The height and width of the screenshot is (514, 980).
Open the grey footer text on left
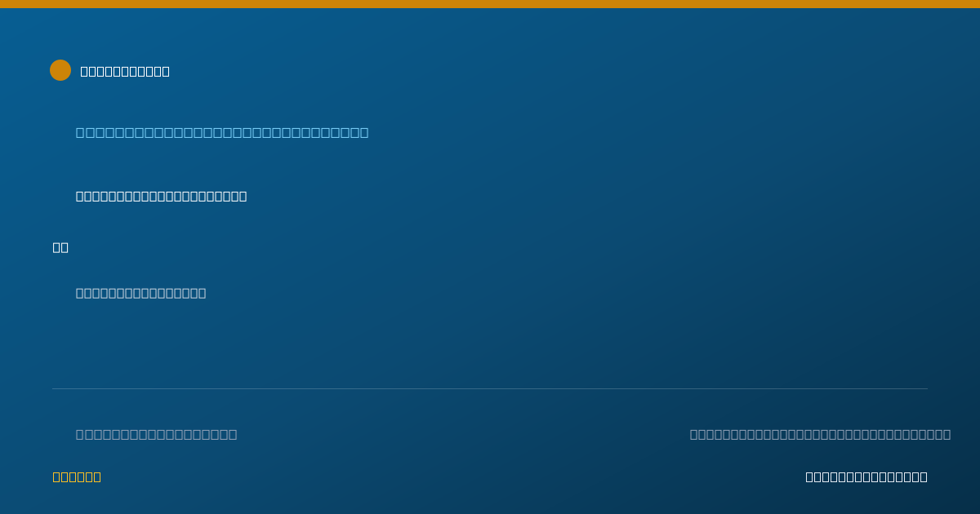(156, 434)
